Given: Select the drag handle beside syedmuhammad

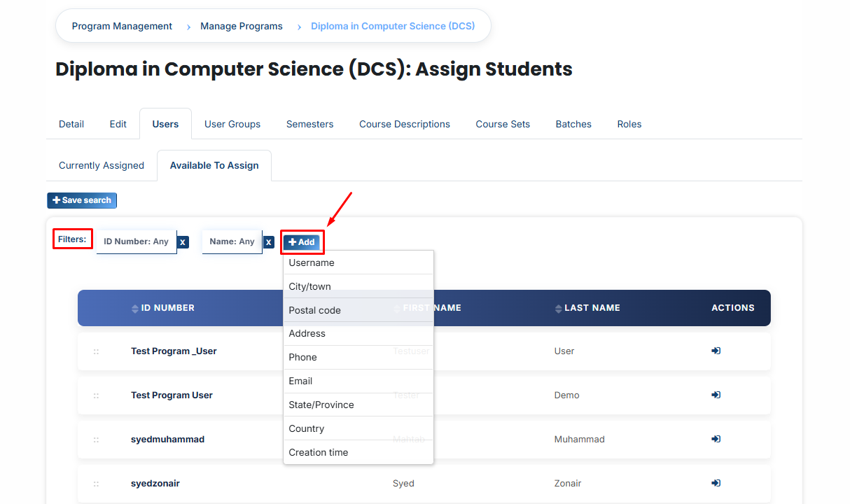Looking at the screenshot, I should click(x=96, y=440).
